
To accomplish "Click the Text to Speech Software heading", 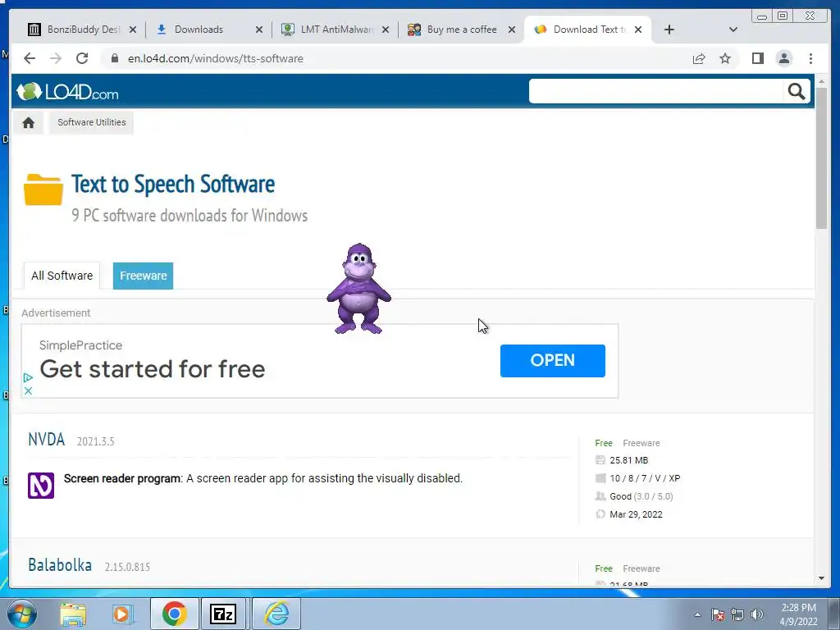I will (173, 185).
